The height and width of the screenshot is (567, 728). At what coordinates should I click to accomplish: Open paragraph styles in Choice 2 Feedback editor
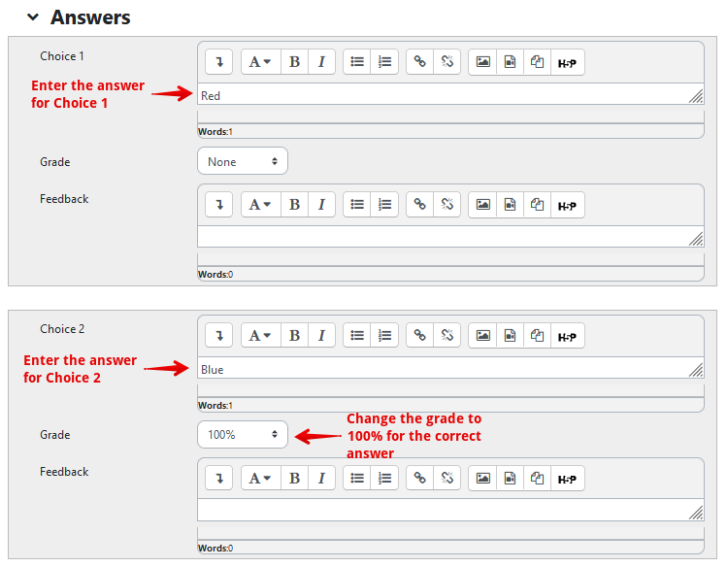pyautogui.click(x=261, y=479)
